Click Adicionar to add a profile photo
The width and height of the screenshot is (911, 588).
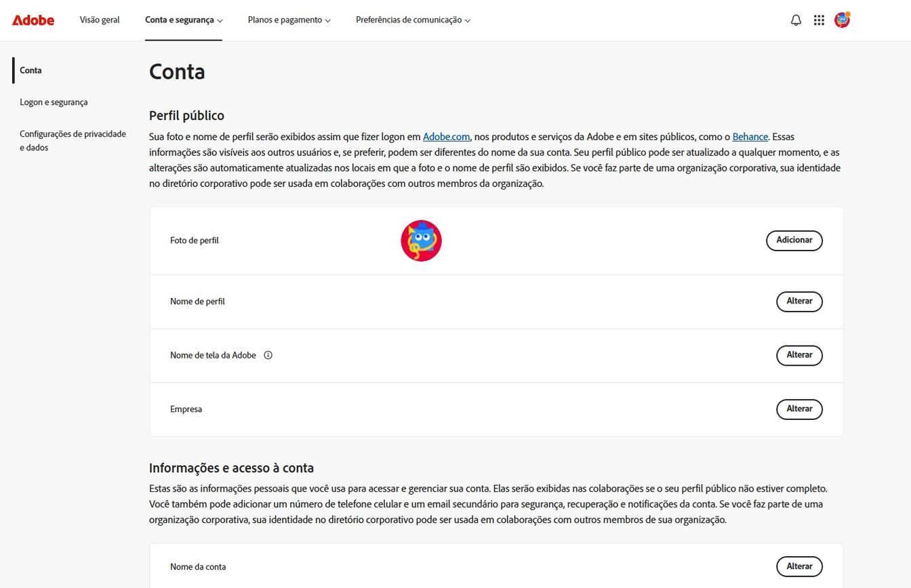794,240
